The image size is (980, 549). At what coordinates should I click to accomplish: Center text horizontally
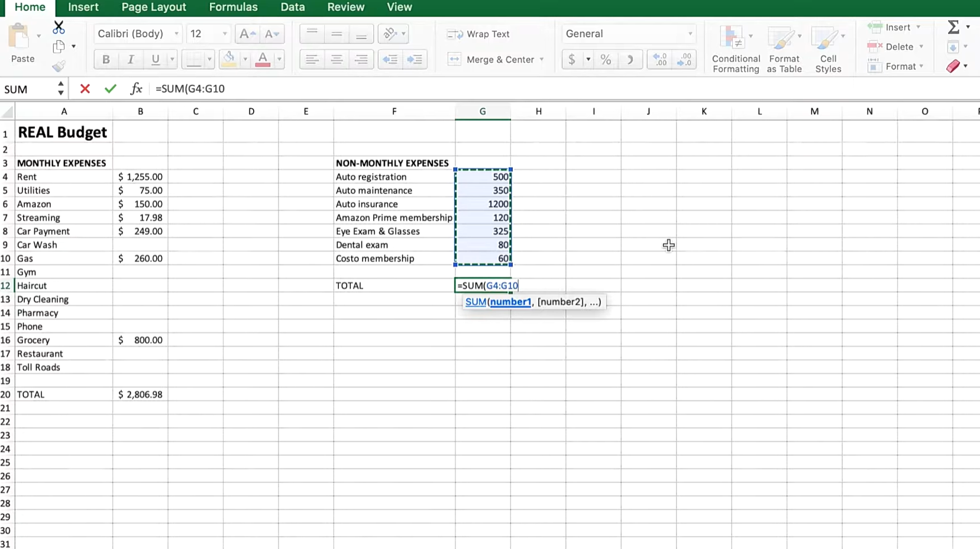pyautogui.click(x=337, y=59)
